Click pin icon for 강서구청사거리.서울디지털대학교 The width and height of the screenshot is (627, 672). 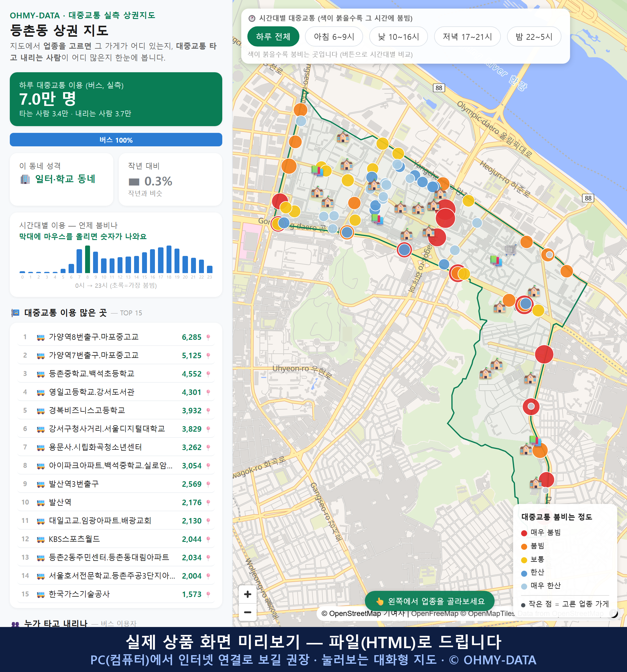click(x=208, y=429)
